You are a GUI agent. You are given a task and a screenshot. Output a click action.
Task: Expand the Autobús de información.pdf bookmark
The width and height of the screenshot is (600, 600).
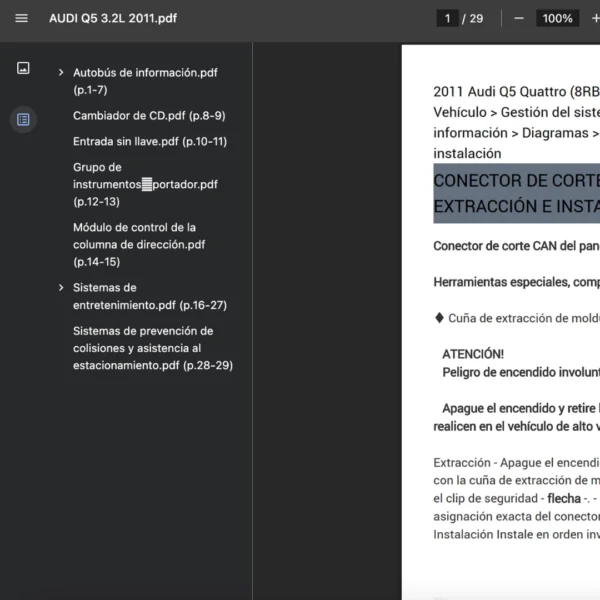click(x=61, y=72)
